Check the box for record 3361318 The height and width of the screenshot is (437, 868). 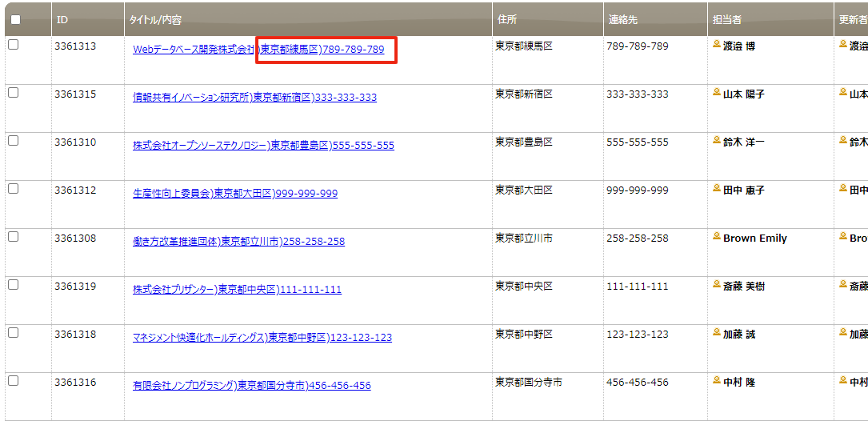tap(14, 333)
